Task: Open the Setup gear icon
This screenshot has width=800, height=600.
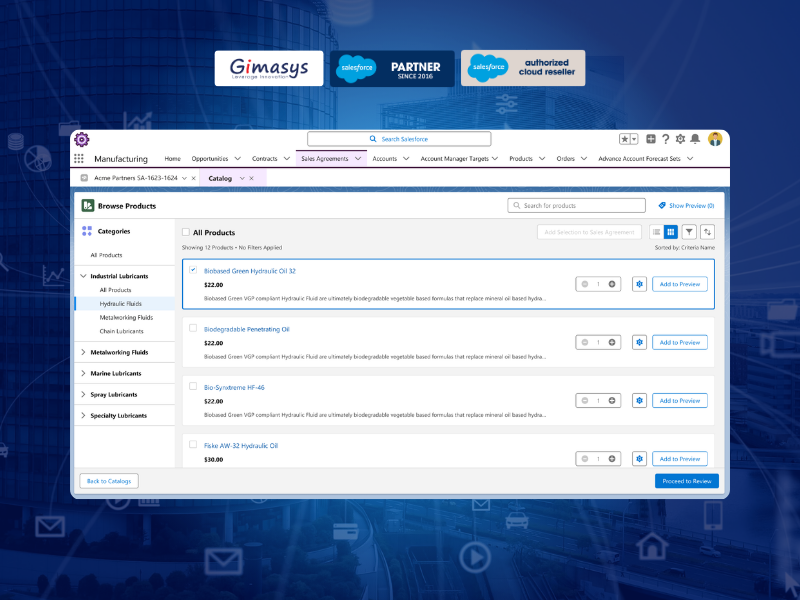Action: 680,139
